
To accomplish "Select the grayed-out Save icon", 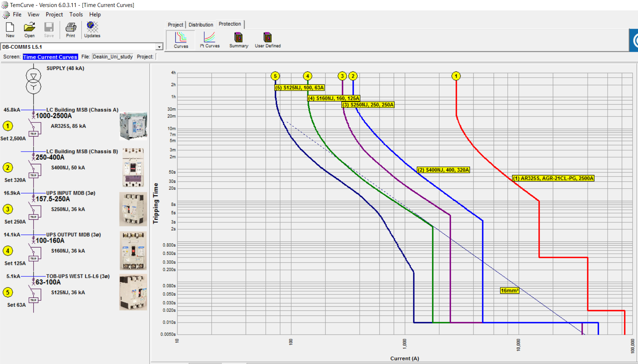I will point(49,29).
